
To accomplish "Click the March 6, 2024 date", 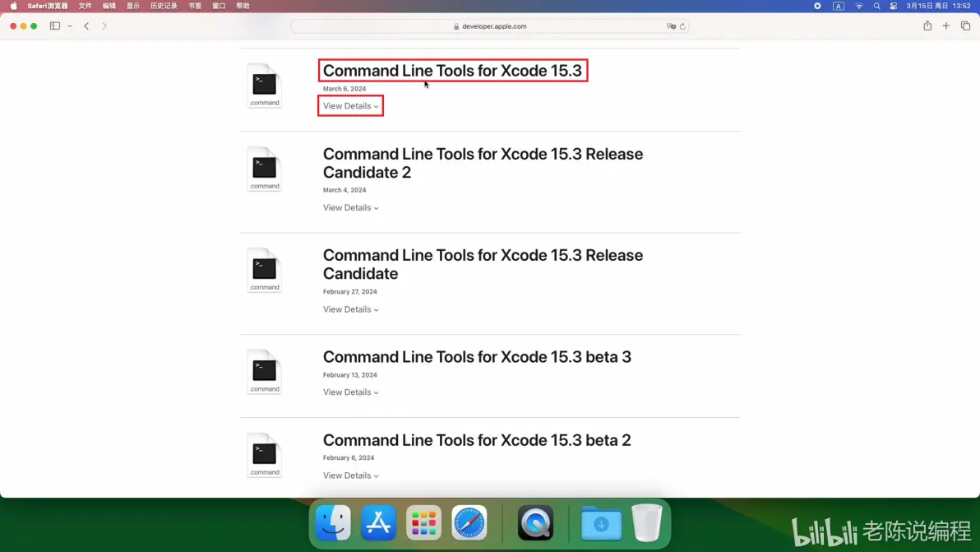I will [344, 89].
